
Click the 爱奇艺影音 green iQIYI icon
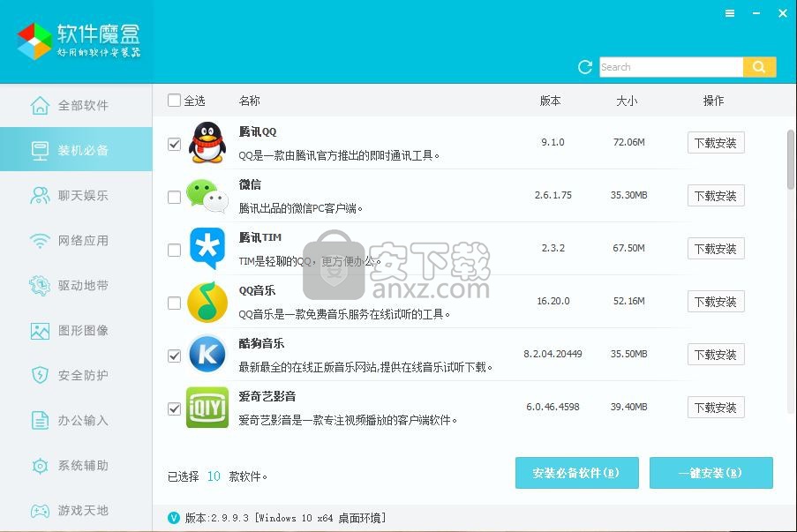tap(207, 408)
